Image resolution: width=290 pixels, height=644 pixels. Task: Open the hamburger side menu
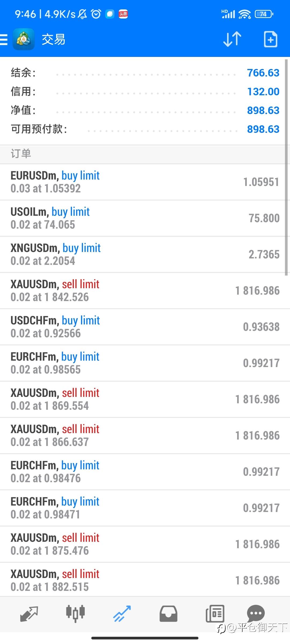(4, 39)
